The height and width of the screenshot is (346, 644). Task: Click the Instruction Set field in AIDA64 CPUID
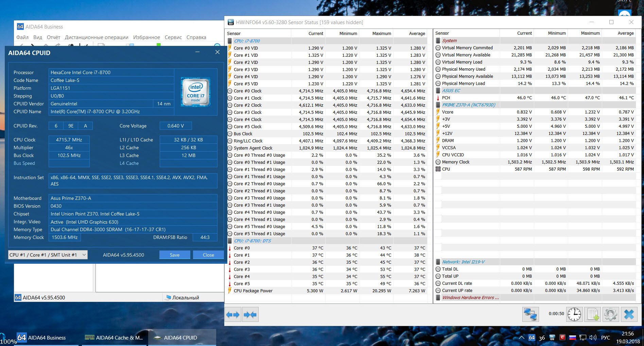click(x=133, y=181)
